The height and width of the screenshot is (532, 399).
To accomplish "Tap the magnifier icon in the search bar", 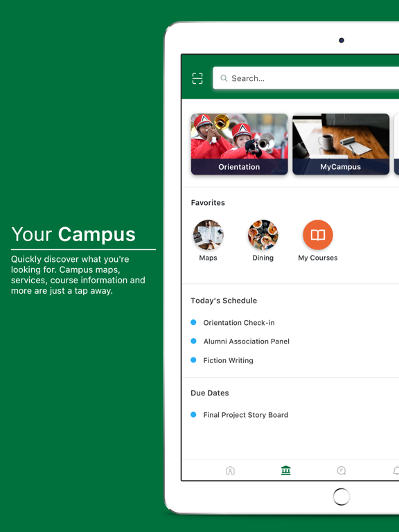I will tap(224, 78).
